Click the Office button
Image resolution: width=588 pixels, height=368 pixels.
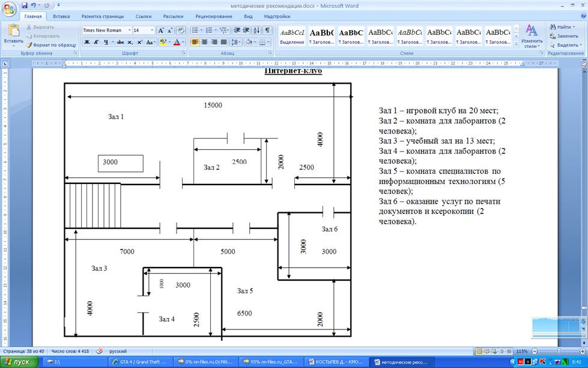click(10, 8)
